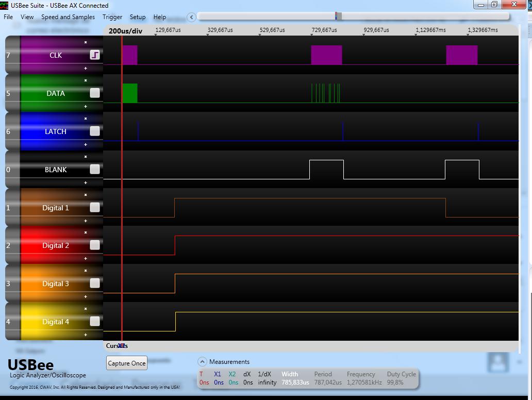The image size is (532, 400).
Task: Click the Capture Once button
Action: [x=126, y=363]
